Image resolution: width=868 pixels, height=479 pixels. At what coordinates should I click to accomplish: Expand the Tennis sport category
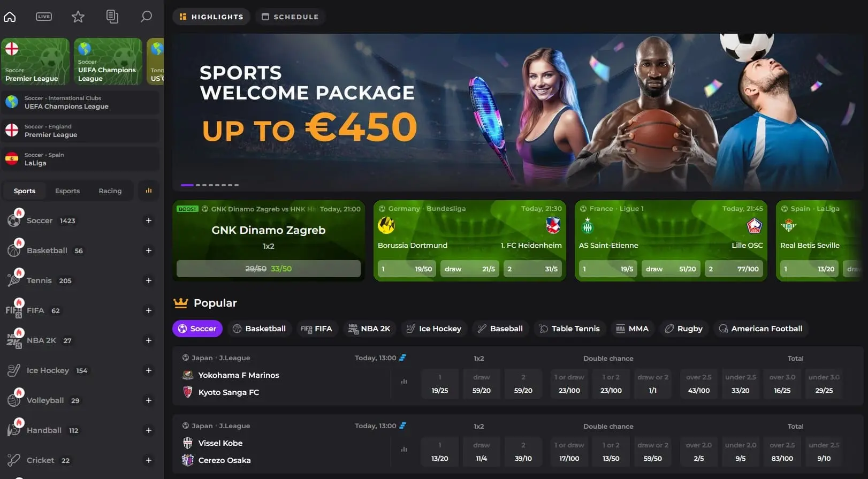click(149, 280)
